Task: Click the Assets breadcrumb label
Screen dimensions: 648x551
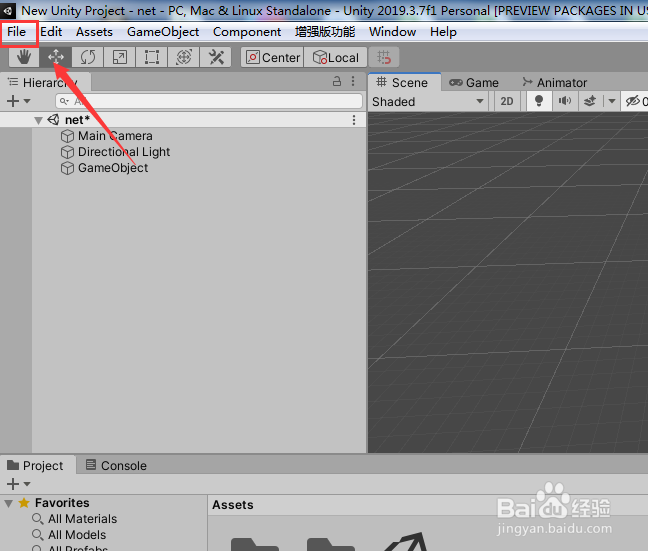Action: pos(233,505)
